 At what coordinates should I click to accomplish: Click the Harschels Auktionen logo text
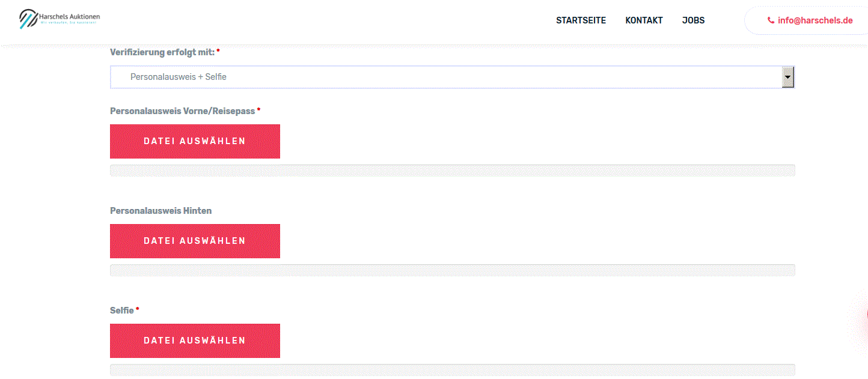pyautogui.click(x=69, y=16)
